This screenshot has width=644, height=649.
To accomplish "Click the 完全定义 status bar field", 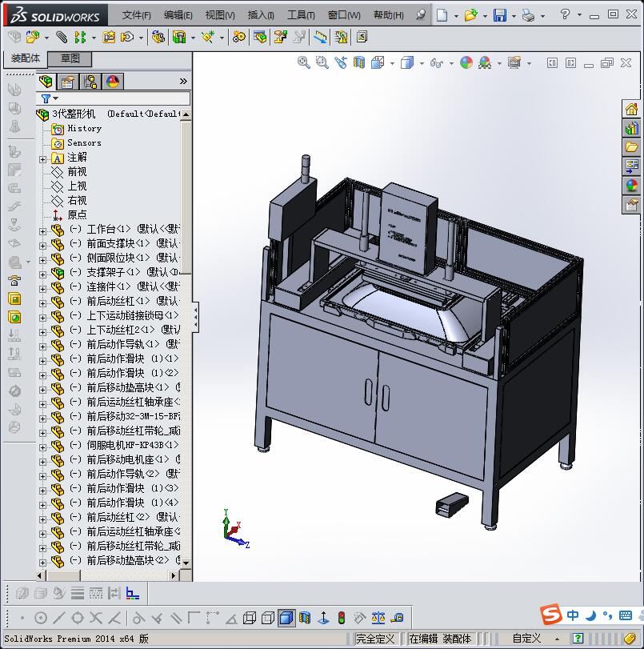I will pyautogui.click(x=375, y=639).
